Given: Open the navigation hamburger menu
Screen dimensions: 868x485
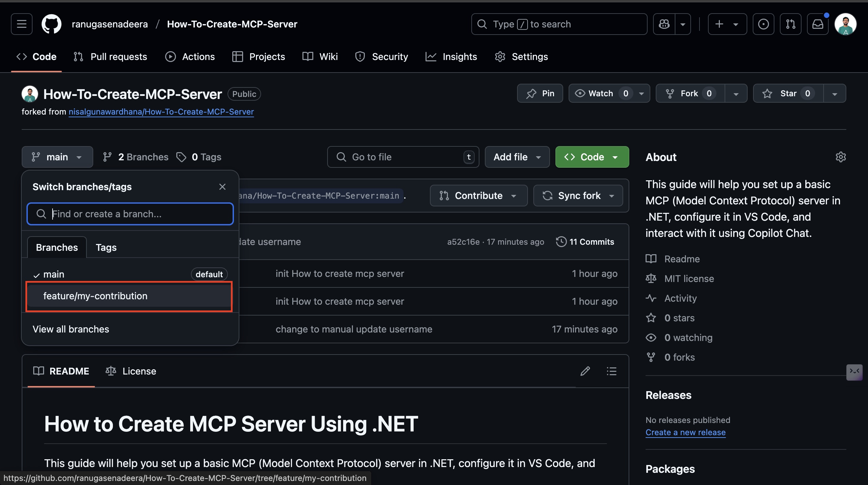Looking at the screenshot, I should click(21, 24).
